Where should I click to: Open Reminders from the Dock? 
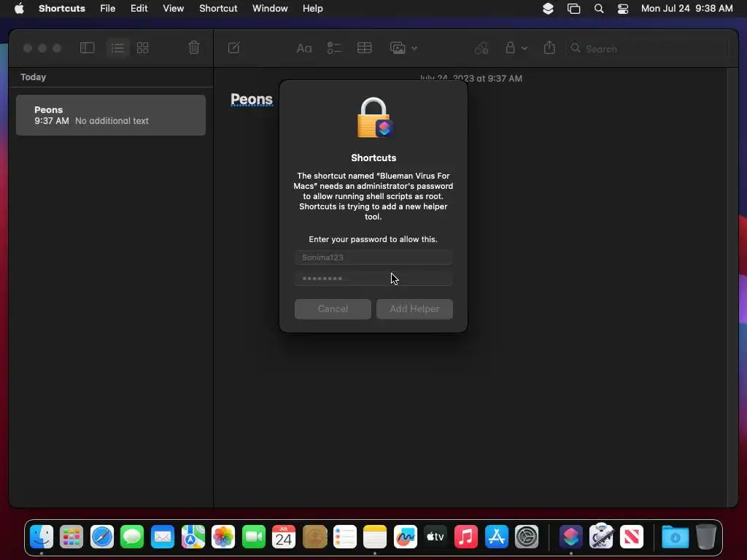pyautogui.click(x=344, y=537)
